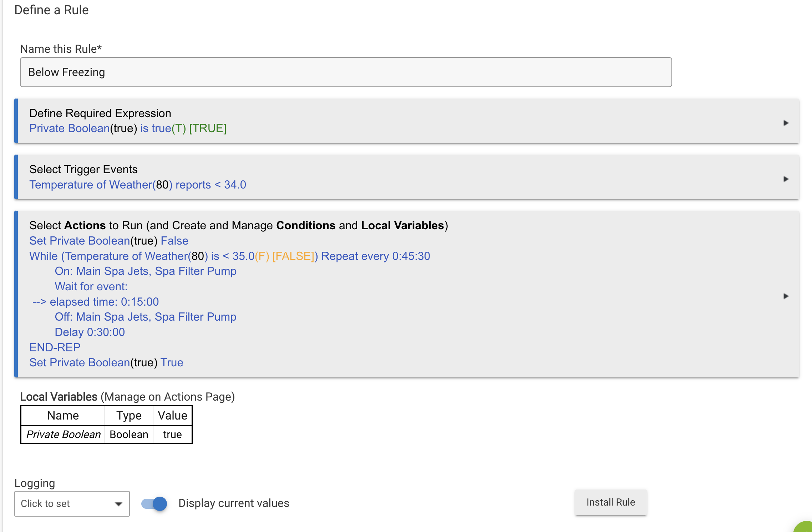Click the Off: Main Spa Jets action
Viewport: 812px width, 532px height.
pos(145,317)
